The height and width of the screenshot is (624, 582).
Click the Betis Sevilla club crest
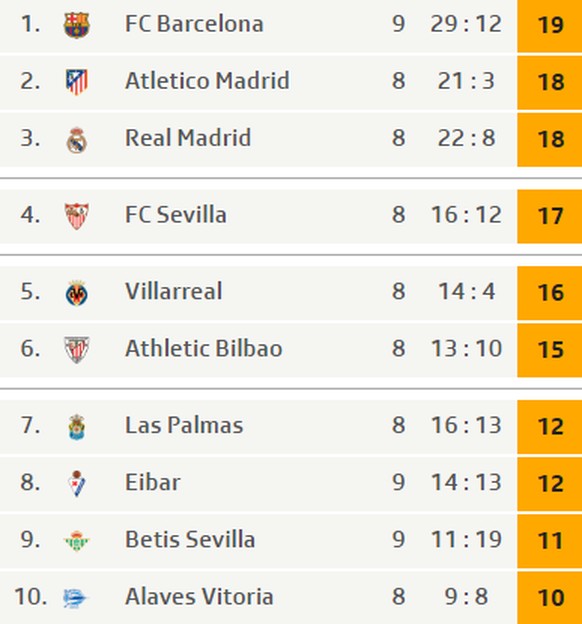(76, 541)
